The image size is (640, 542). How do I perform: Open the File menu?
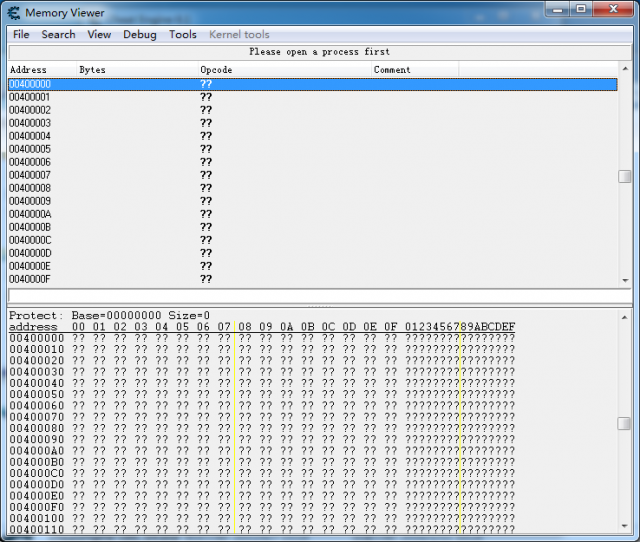[x=21, y=34]
